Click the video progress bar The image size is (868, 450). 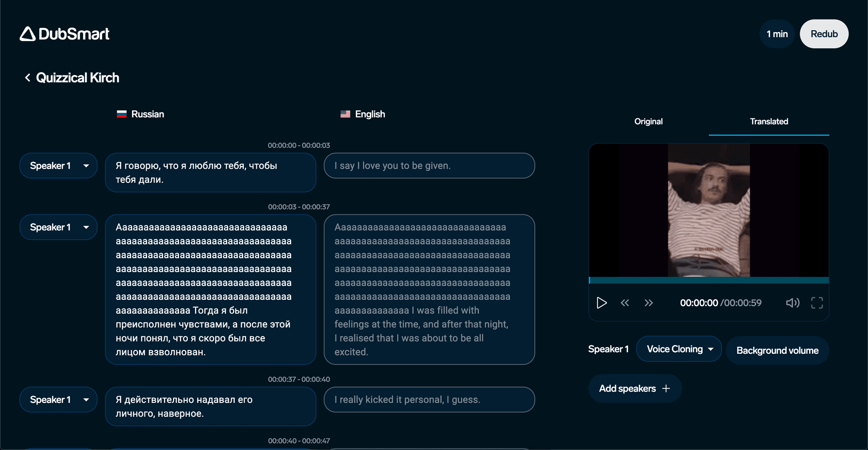[x=709, y=280]
